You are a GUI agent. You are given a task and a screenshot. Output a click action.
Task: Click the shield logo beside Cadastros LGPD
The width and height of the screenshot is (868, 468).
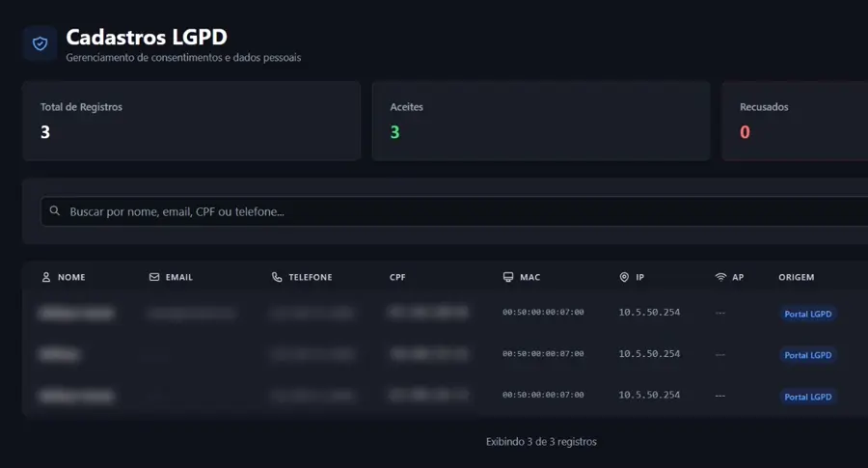coord(40,43)
